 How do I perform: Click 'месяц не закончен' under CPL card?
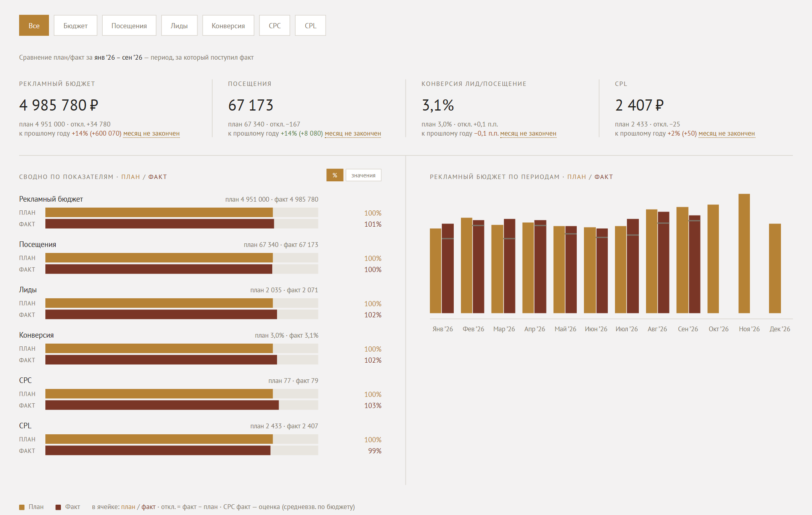point(726,134)
